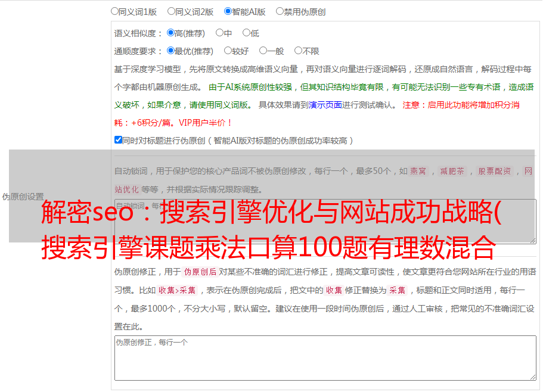
Task: Set 通顺度要求 to 最优(推荐)
Action: point(170,51)
